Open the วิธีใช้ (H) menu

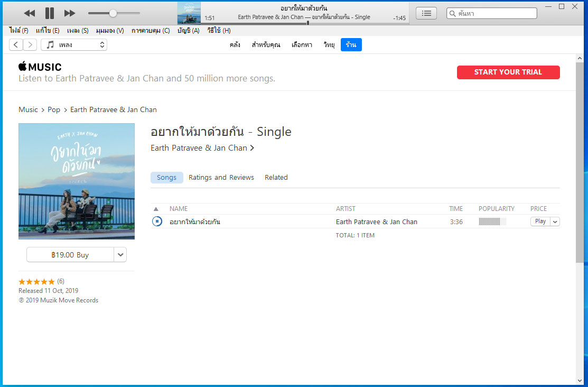tap(219, 31)
